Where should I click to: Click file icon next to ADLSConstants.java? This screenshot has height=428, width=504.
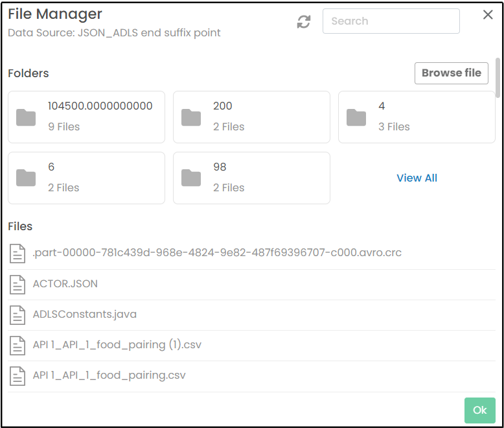17,315
